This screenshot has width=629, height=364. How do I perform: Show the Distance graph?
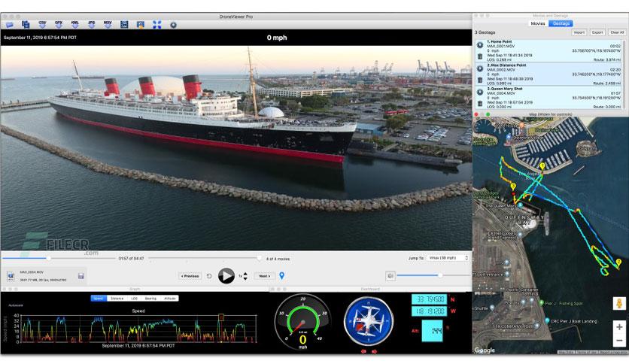(117, 299)
